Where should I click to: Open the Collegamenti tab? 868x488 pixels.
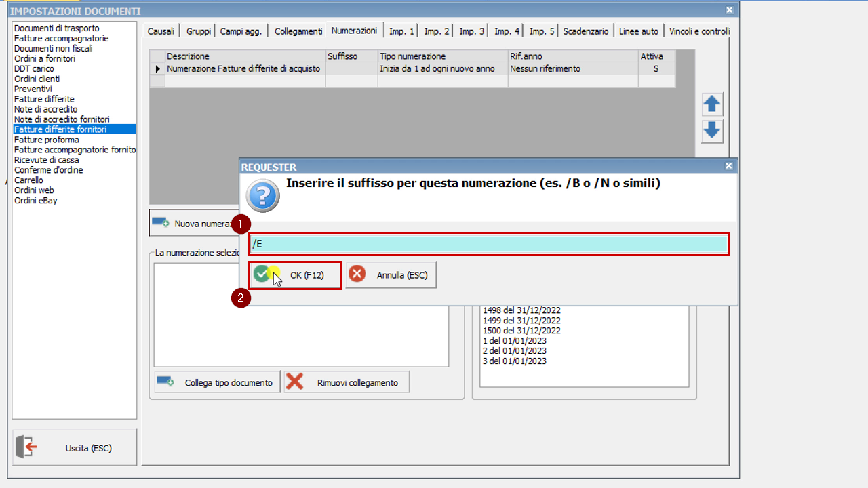[298, 31]
